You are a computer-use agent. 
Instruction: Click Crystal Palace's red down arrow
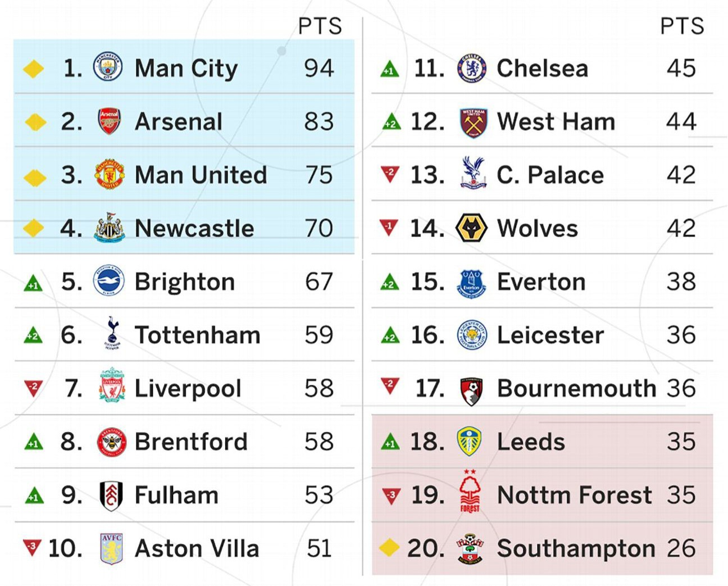click(390, 173)
